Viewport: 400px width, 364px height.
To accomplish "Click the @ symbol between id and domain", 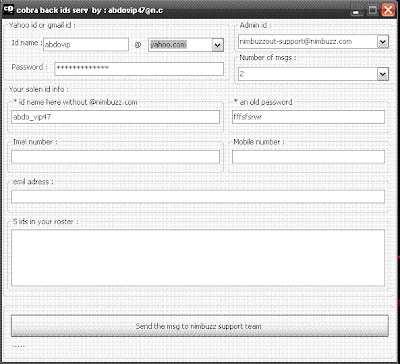I will tap(138, 45).
